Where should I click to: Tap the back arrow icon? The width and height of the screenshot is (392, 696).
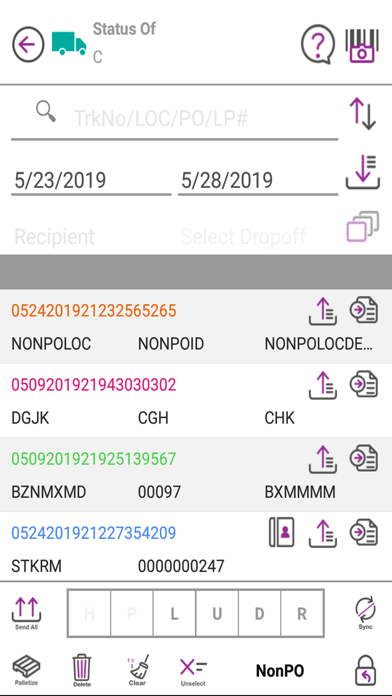(28, 44)
